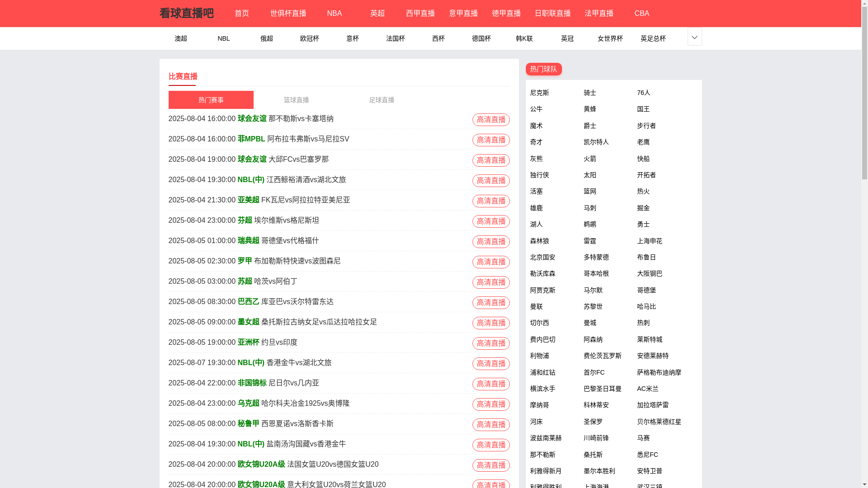Viewport: 868px width, 488px height.
Task: Click 高清直播 for 尼日尔vs几内亚
Action: coord(491,384)
